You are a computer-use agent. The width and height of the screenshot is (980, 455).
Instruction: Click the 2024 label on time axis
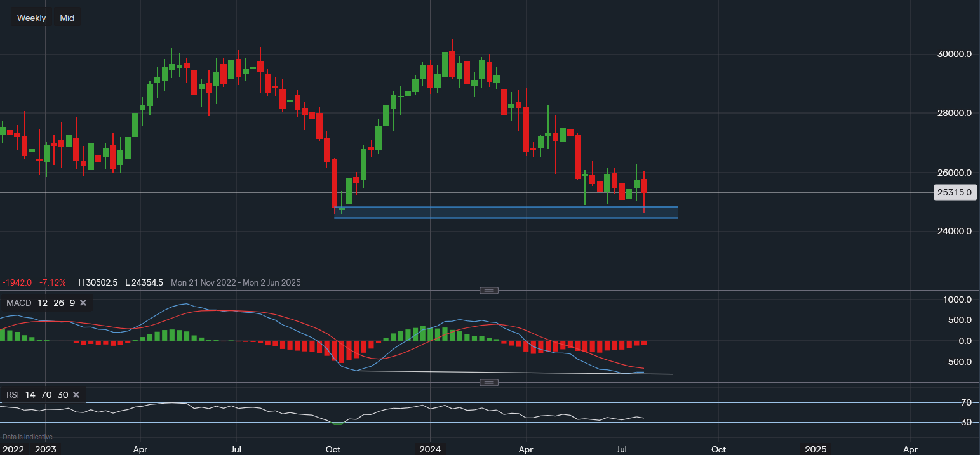[429, 449]
